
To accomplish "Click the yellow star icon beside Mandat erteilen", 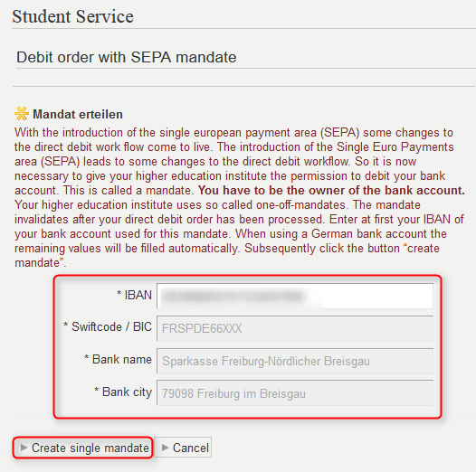I will point(22,114).
